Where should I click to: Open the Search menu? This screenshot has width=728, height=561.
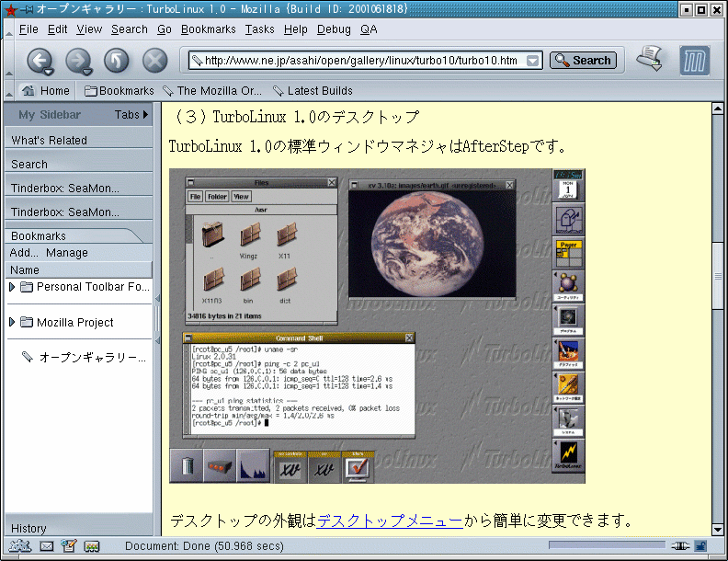129,29
